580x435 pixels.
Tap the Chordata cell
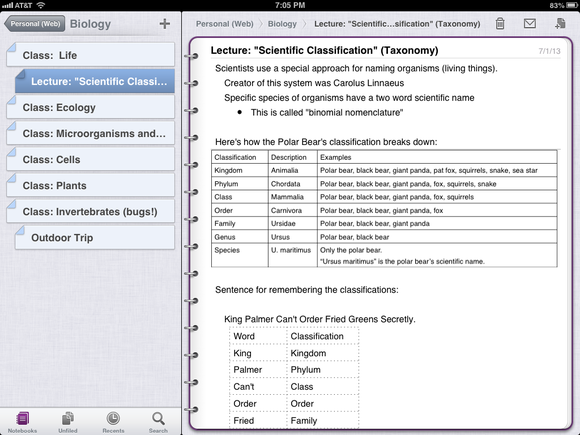point(293,184)
